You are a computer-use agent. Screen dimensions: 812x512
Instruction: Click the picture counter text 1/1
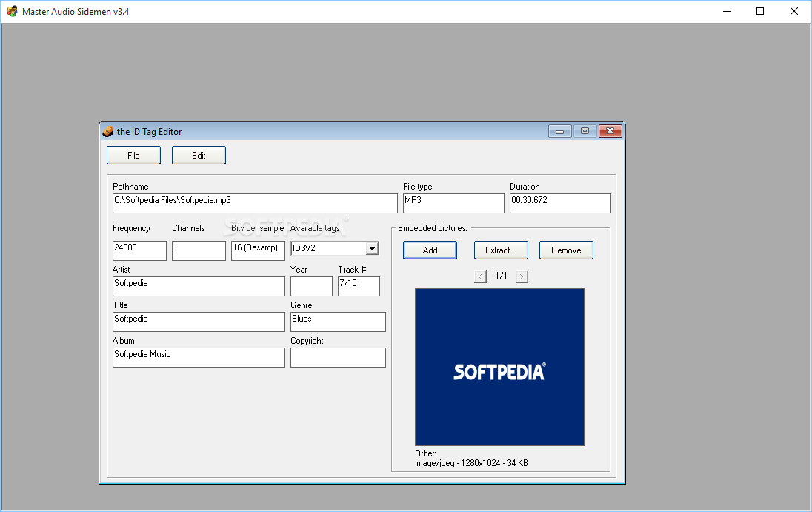501,276
